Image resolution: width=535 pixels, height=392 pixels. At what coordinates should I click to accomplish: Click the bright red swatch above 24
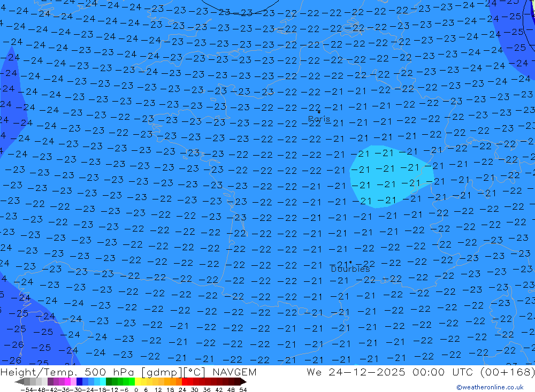[185, 381]
